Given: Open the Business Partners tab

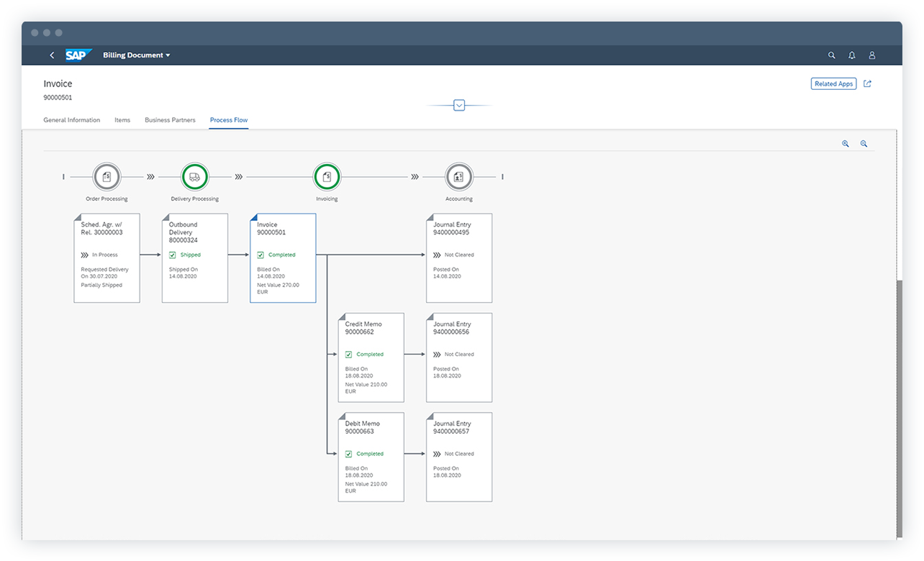Looking at the screenshot, I should point(170,120).
